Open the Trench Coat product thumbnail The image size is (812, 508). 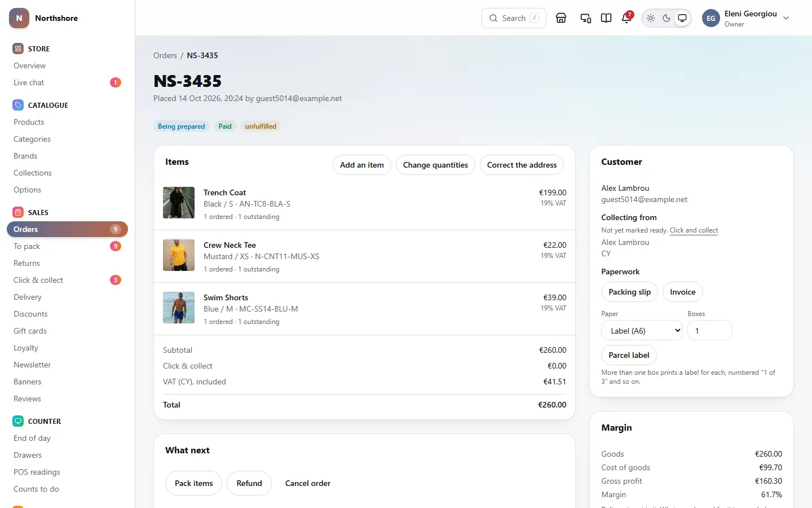point(179,203)
